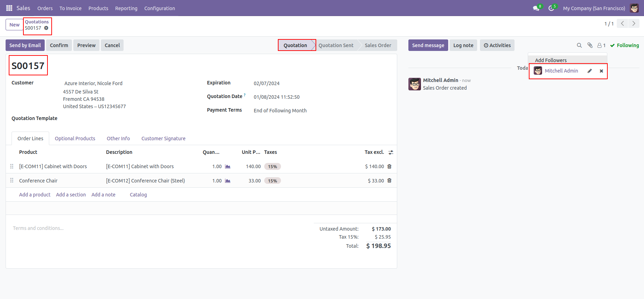Screen dimensions: 644x299
Task: Click Send by Email button
Action: [x=25, y=45]
